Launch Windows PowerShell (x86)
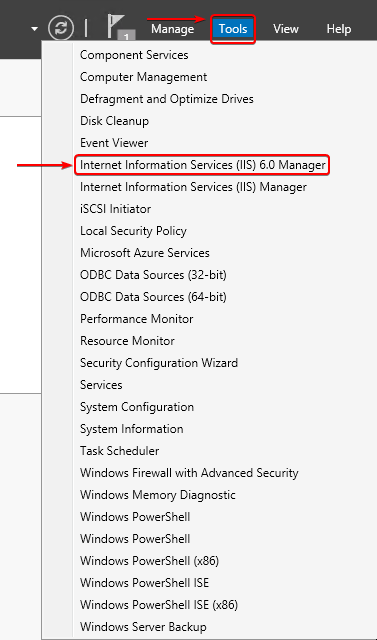The image size is (377, 640). pos(149,561)
